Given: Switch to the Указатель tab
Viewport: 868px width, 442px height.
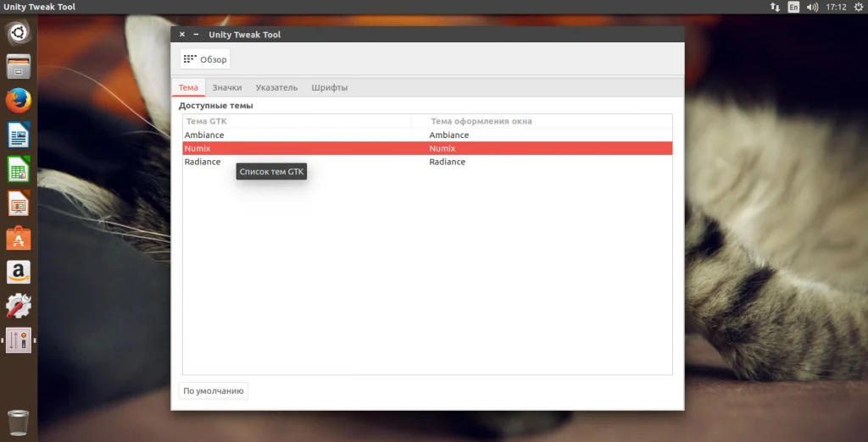Looking at the screenshot, I should (x=276, y=87).
